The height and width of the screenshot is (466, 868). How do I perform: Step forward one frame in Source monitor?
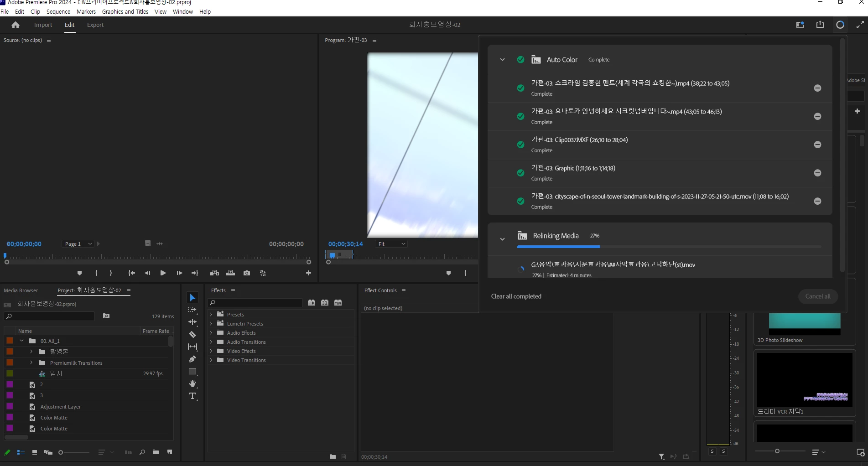pyautogui.click(x=179, y=273)
